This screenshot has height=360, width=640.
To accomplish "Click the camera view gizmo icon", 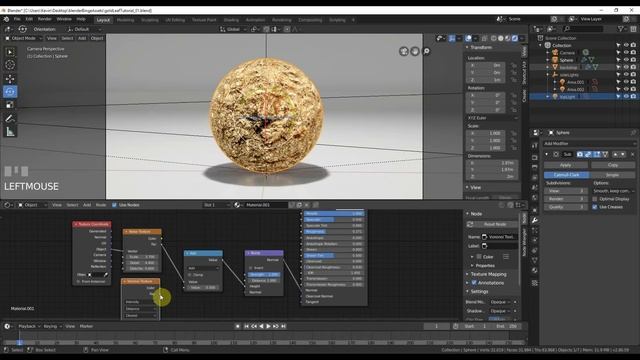I will (x=404, y=51).
